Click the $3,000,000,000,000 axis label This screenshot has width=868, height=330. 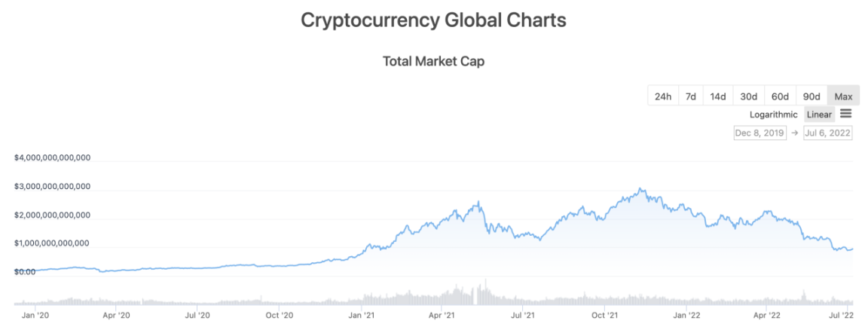coord(53,187)
